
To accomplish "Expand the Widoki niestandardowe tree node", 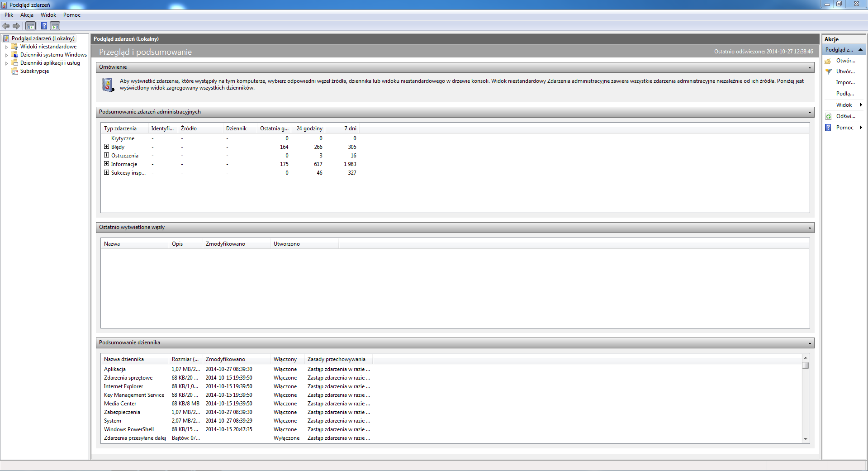I will 6,47.
